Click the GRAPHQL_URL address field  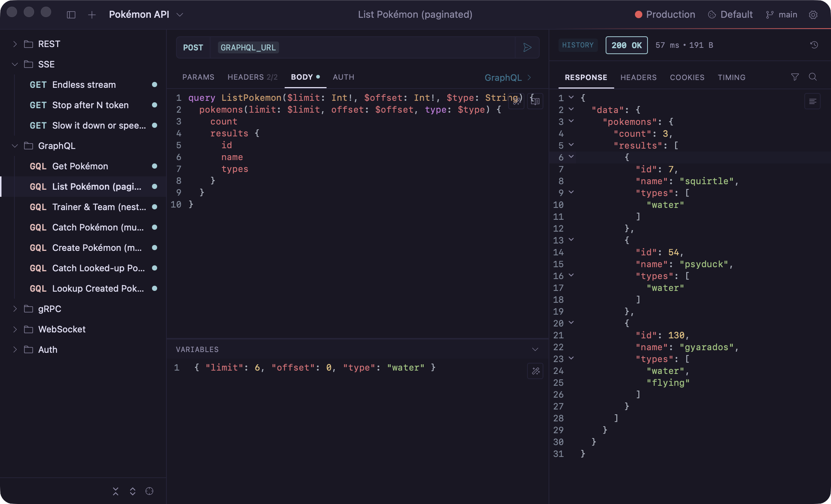click(362, 47)
